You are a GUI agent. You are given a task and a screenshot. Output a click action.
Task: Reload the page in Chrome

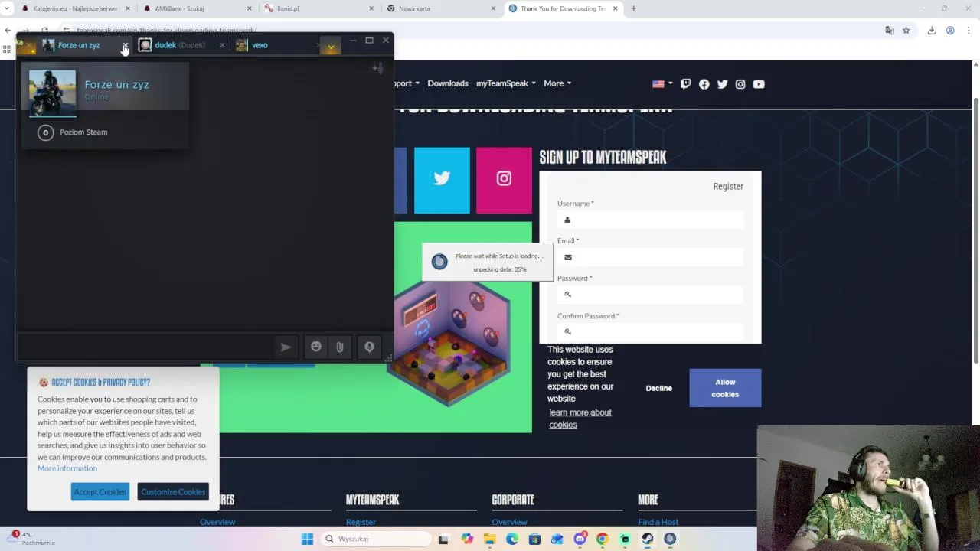(x=44, y=31)
